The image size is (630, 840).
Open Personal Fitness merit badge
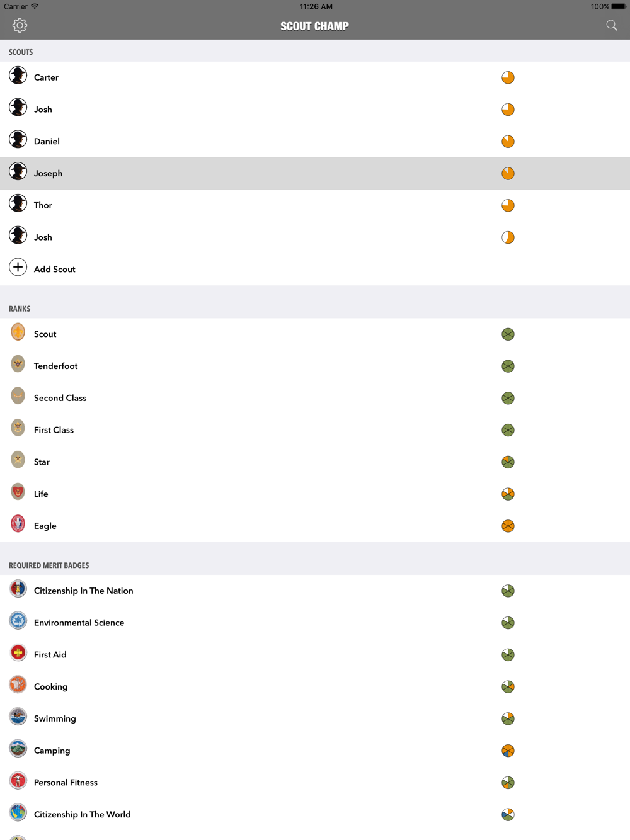(x=315, y=783)
